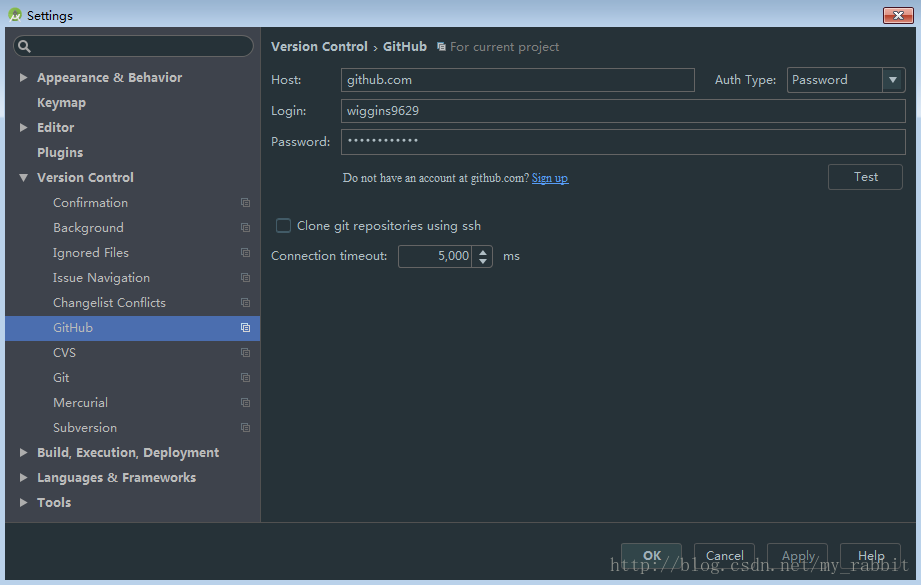Click the project-level icon beside Subversion
921x585 pixels.
click(x=246, y=428)
